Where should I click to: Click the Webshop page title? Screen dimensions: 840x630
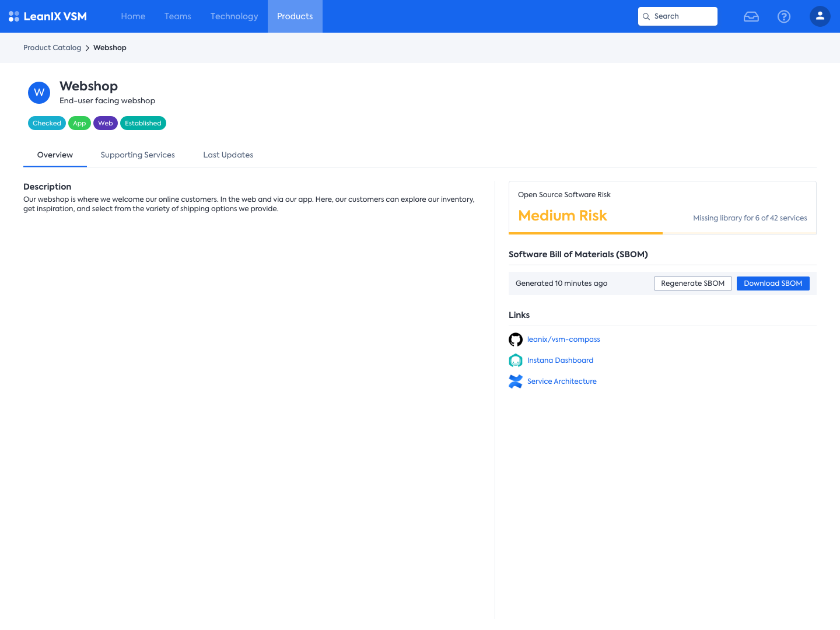coord(89,86)
